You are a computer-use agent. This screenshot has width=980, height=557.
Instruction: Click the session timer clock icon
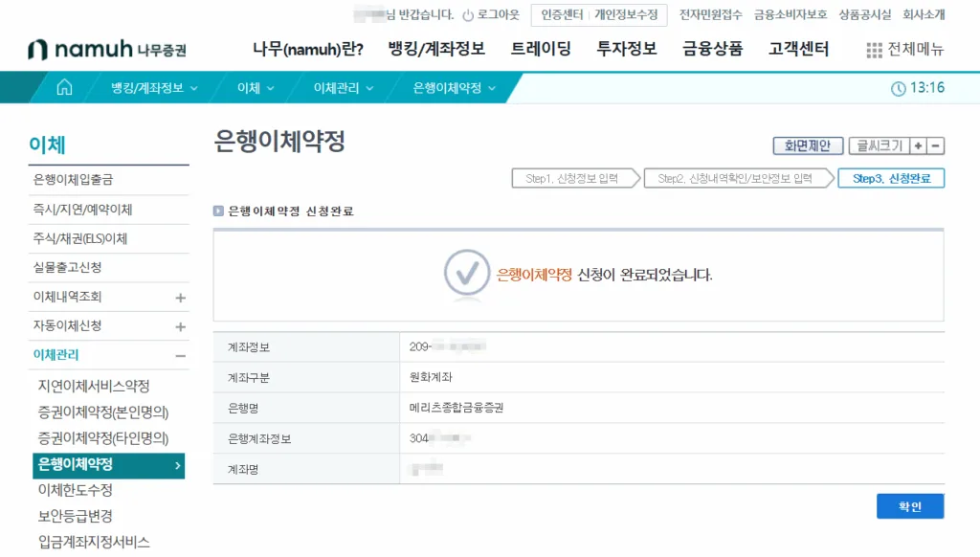coord(898,89)
